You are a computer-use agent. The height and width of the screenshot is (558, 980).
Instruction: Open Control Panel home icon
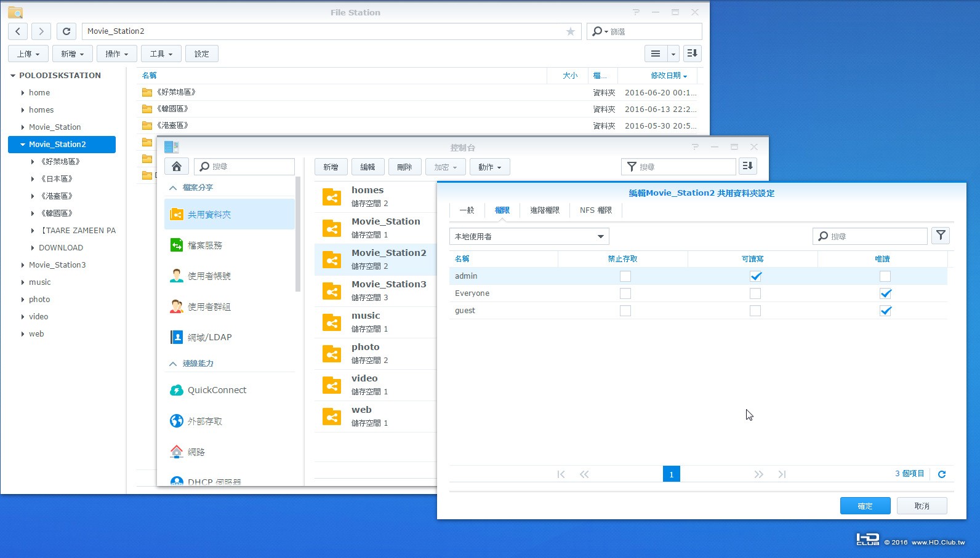[177, 167]
